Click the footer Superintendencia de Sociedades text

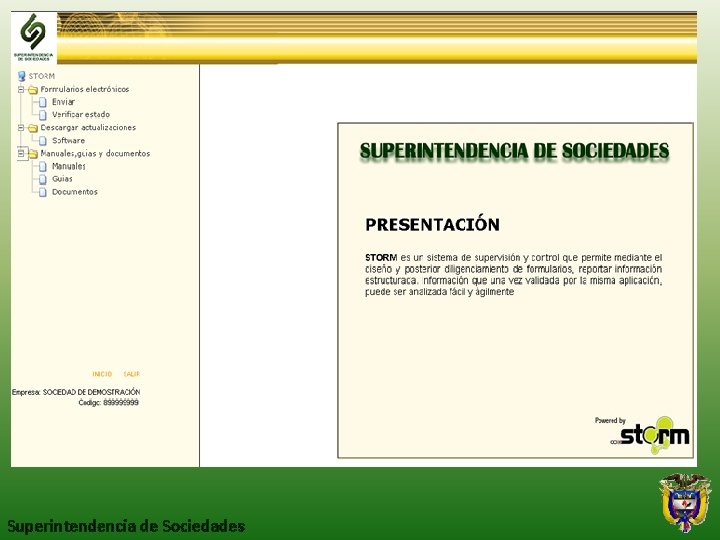(126, 526)
